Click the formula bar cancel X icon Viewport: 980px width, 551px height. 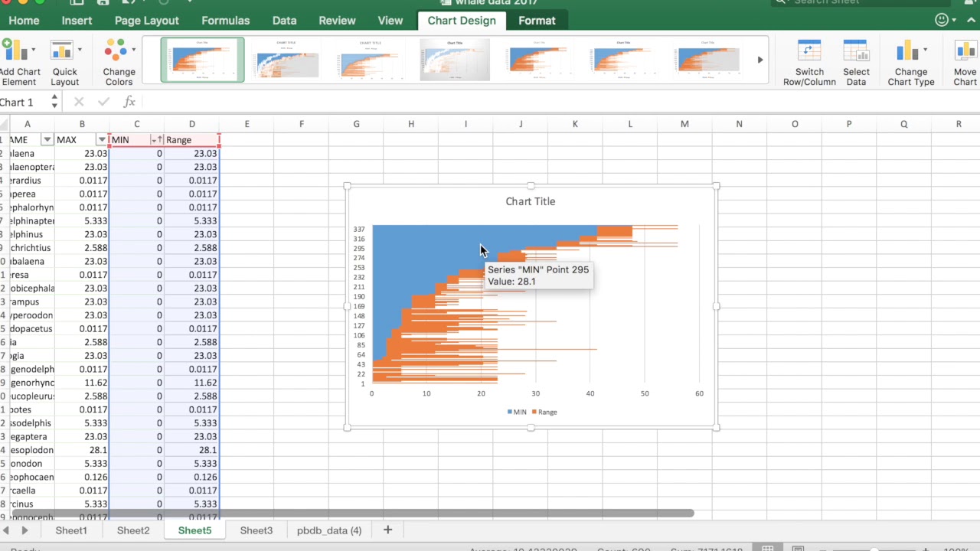(79, 102)
